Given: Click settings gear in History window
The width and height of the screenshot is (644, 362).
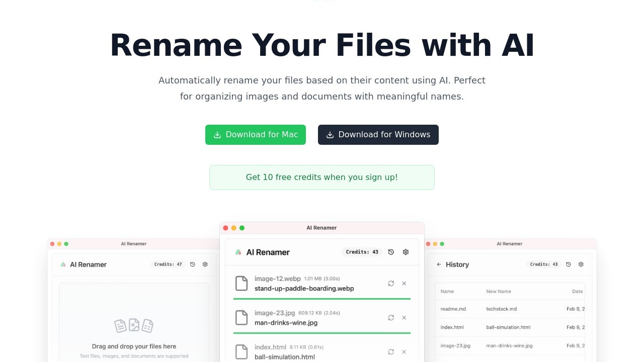Looking at the screenshot, I should [581, 264].
